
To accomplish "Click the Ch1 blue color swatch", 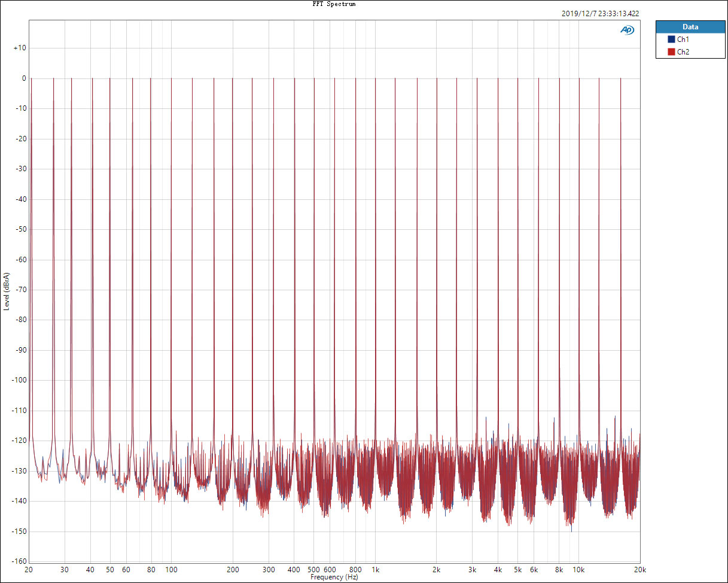I will point(671,39).
